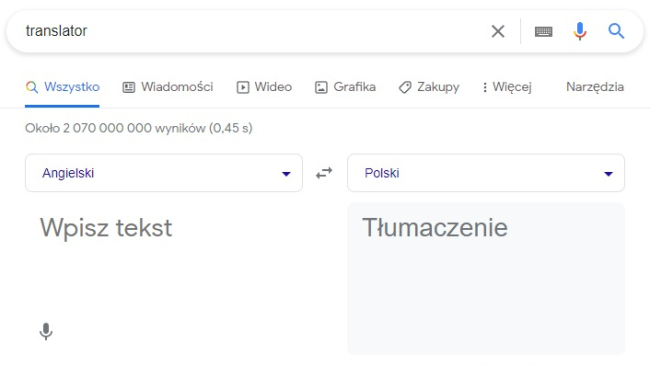Click in the Wpisz tekst input area

[178, 265]
